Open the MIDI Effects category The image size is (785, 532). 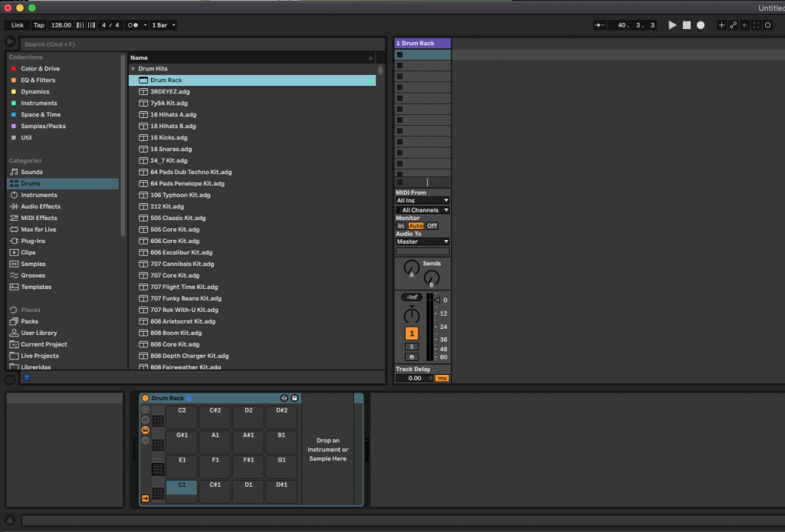point(38,218)
